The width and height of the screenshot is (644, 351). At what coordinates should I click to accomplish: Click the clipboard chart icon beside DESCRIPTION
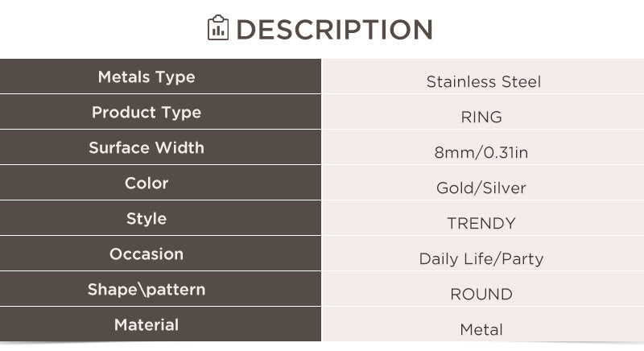[217, 27]
